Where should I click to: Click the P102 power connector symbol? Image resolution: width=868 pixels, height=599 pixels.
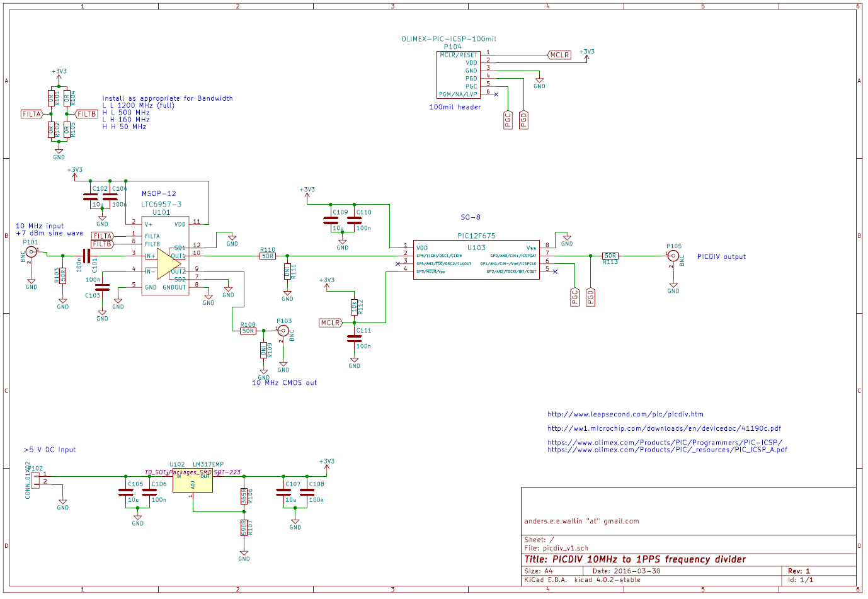(35, 480)
